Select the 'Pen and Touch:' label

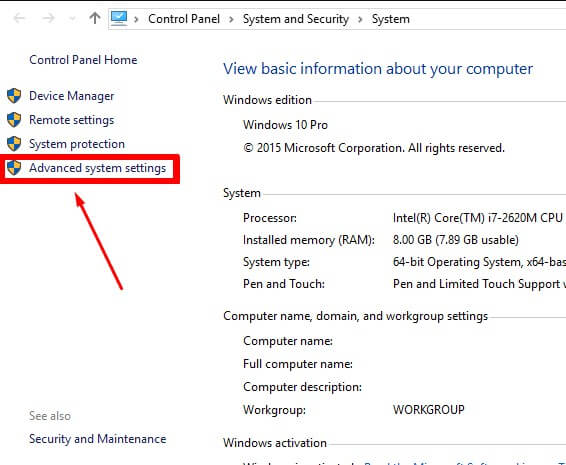[284, 284]
